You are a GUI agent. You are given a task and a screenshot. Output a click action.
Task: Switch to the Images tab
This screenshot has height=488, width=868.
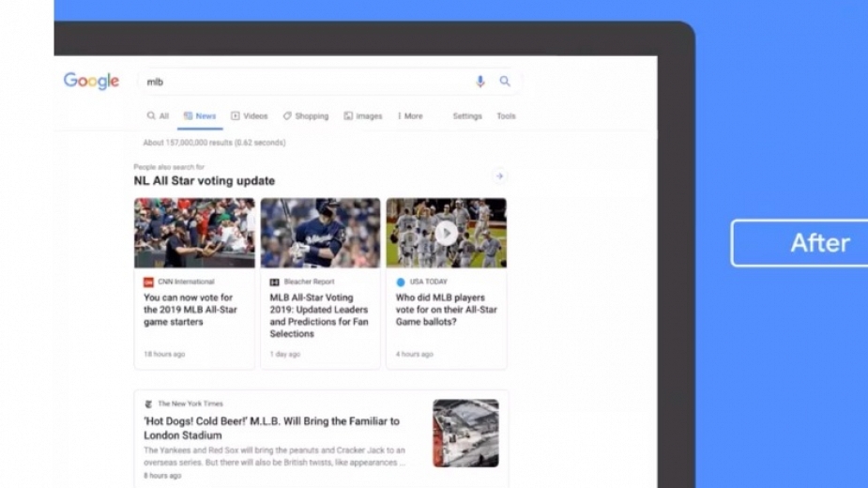pos(363,115)
